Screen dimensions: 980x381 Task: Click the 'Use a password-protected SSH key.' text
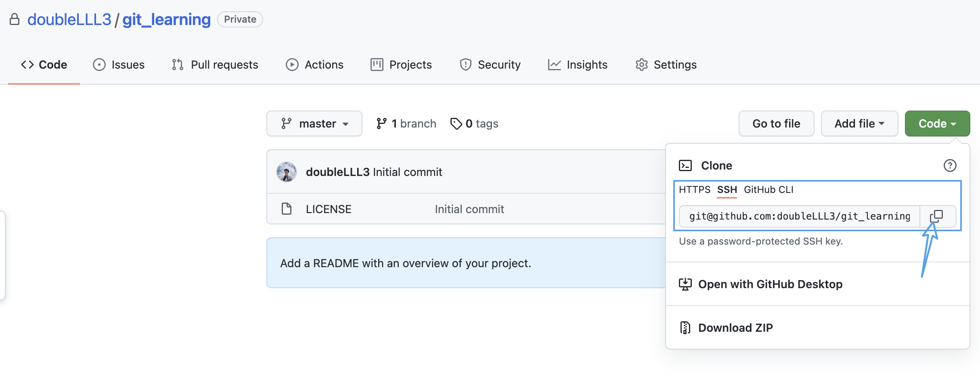(761, 241)
